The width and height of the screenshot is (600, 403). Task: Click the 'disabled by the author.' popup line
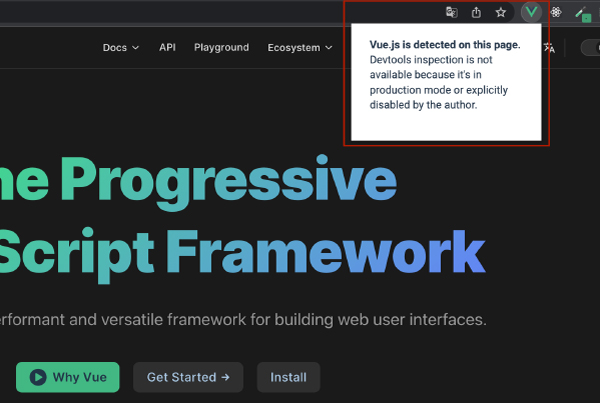(x=423, y=104)
